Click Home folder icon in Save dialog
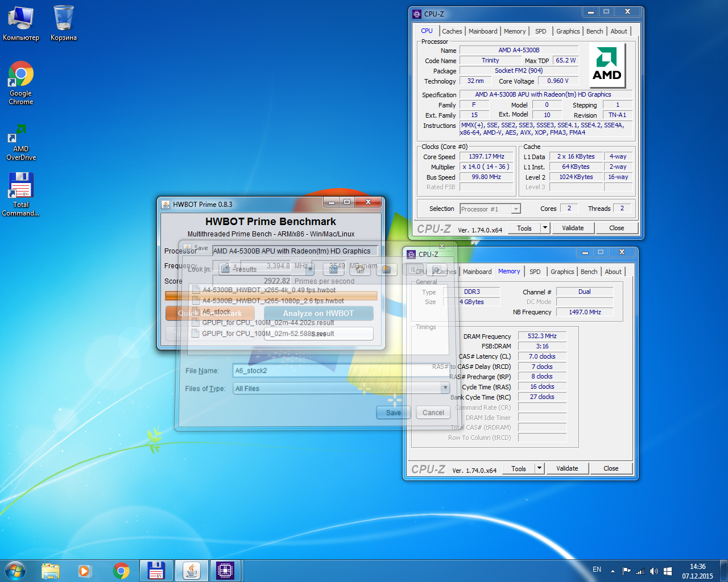This screenshot has width=728, height=582. [x=360, y=269]
